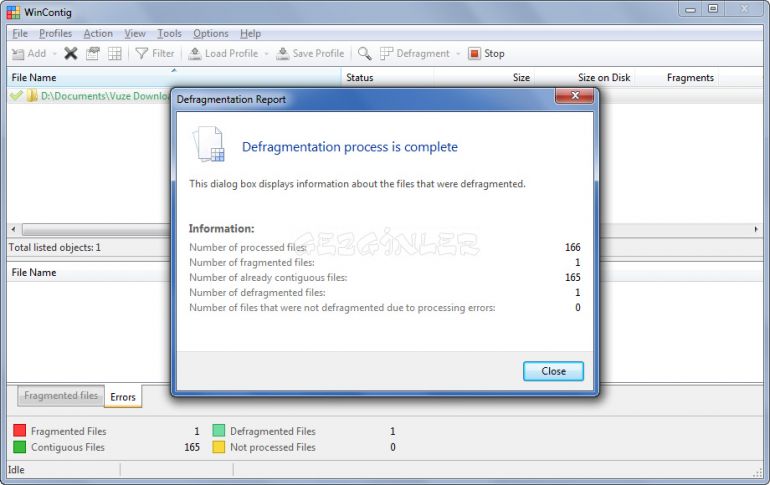Click the Add toolbar button
Viewport: 770px width, 485px height.
pyautogui.click(x=28, y=54)
